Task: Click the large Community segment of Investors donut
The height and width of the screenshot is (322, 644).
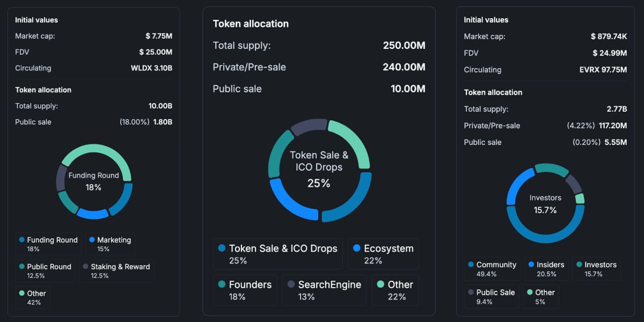Action: click(545, 239)
